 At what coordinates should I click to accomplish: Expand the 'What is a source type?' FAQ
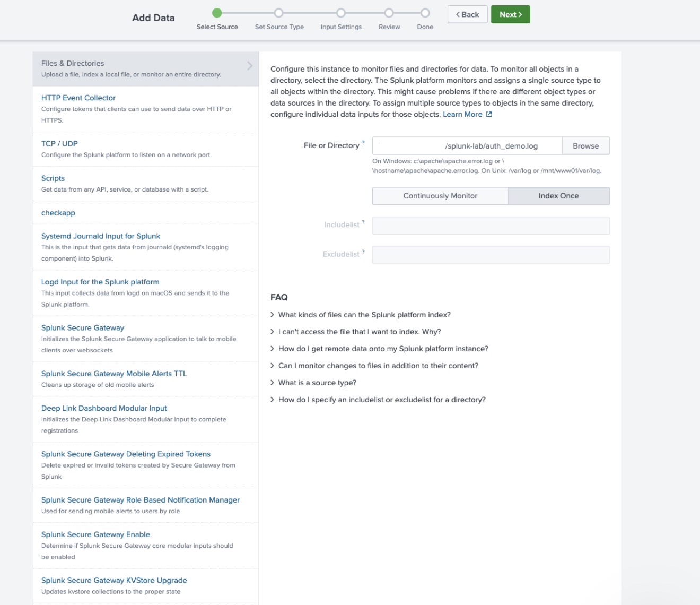pos(317,383)
